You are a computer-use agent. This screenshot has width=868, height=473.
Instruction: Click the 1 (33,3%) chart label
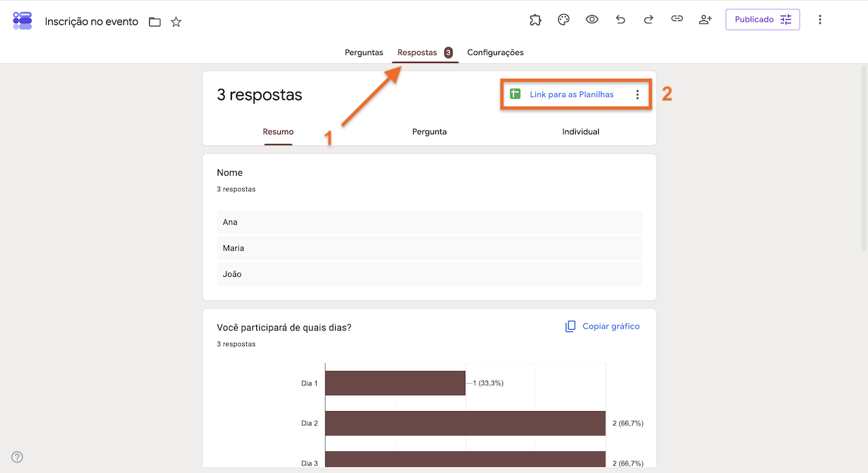[488, 383]
